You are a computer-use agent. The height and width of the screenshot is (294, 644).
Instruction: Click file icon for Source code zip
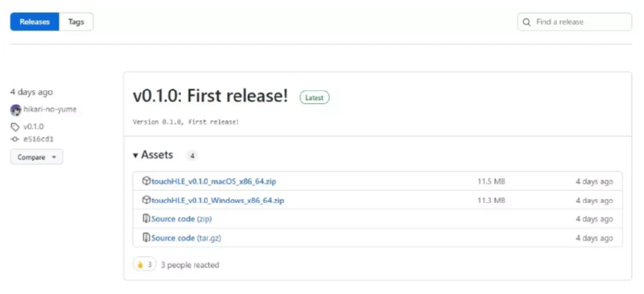(x=147, y=219)
